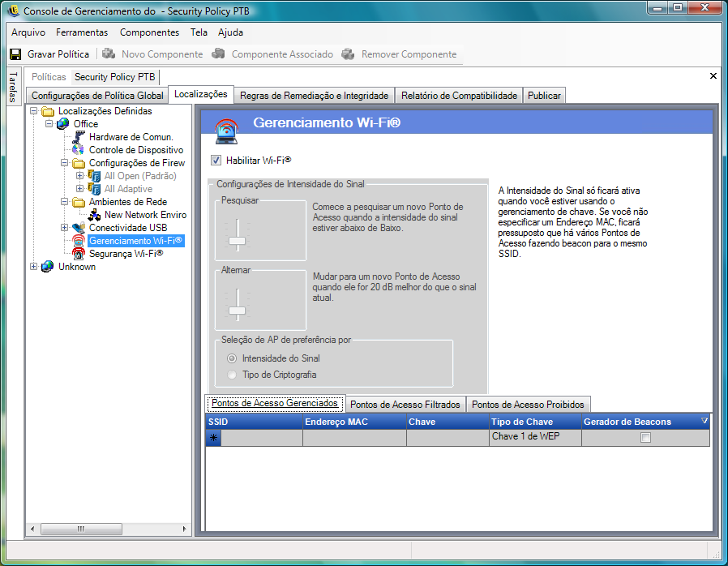Click the Alternar signal strength slider
Image resolution: width=728 pixels, height=566 pixels.
[x=238, y=310]
